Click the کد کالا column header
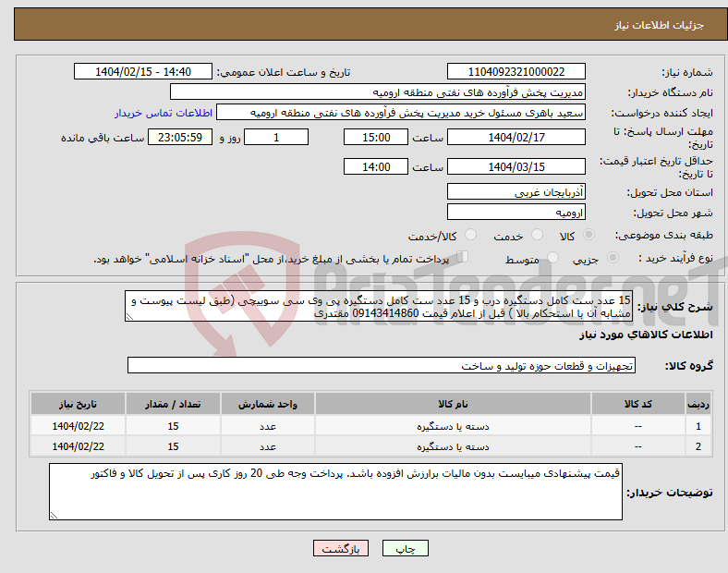 click(x=638, y=404)
